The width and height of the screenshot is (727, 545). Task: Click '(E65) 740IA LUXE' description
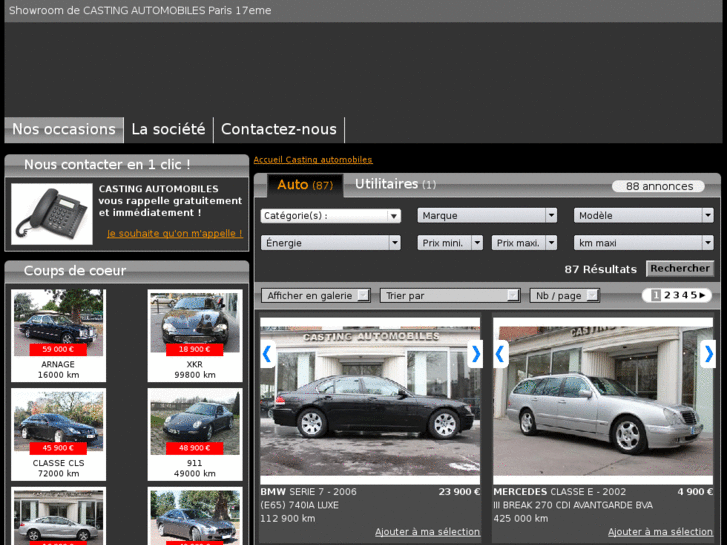(300, 505)
